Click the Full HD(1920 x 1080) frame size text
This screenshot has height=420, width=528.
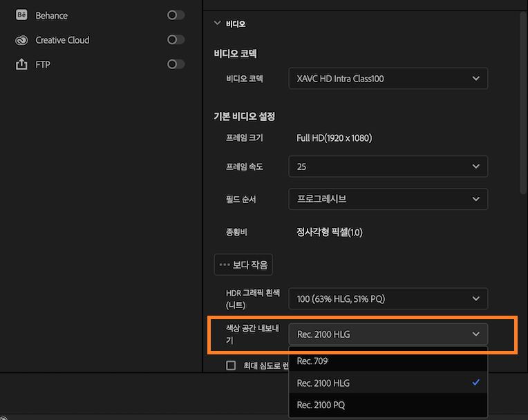(334, 138)
